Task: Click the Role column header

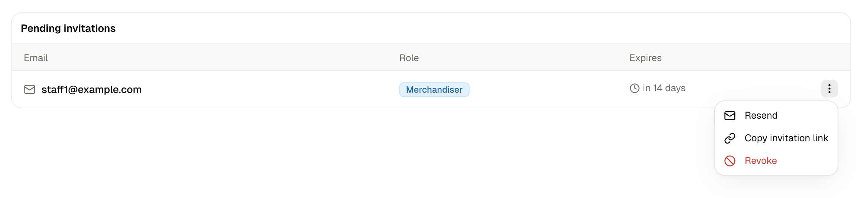Action: 409,58
